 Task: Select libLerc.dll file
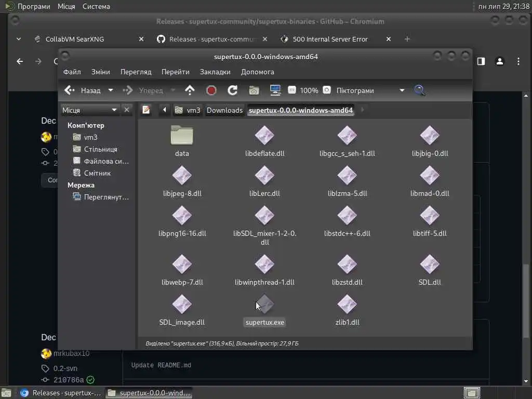click(x=264, y=181)
